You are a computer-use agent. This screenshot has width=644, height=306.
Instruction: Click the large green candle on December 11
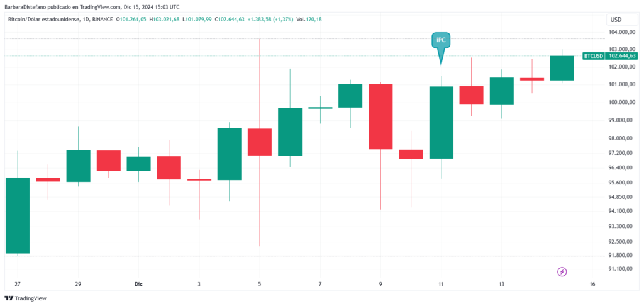pyautogui.click(x=441, y=122)
